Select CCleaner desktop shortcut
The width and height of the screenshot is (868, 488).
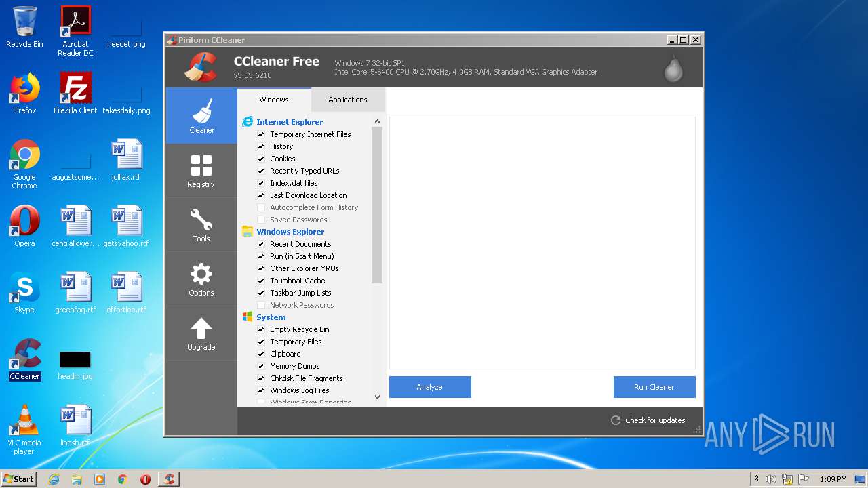24,359
